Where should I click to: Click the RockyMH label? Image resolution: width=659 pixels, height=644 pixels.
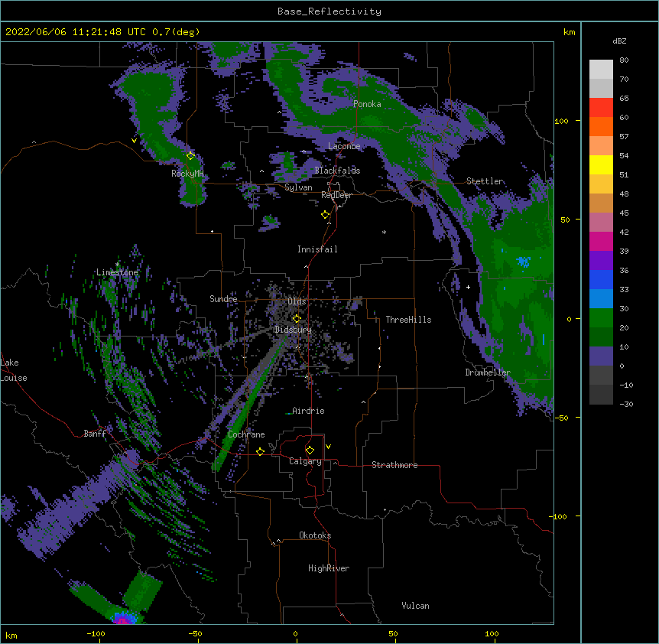[x=187, y=173]
